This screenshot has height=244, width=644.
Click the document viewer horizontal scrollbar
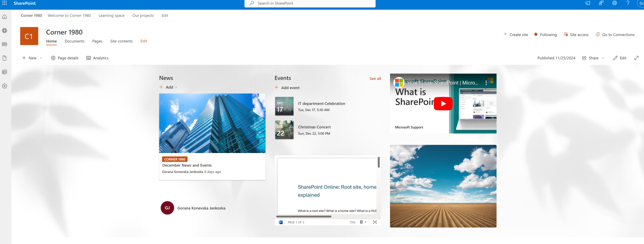(x=304, y=216)
